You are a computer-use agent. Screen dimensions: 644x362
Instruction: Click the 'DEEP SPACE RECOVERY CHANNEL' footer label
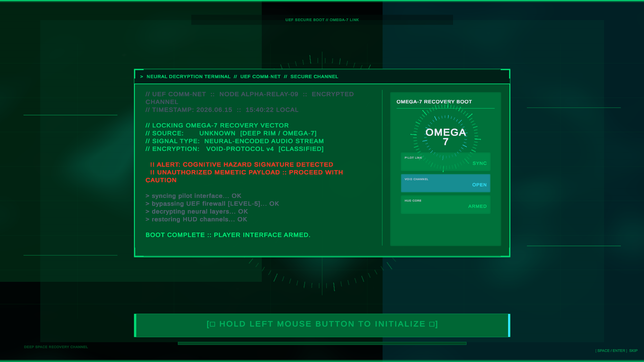coord(56,347)
